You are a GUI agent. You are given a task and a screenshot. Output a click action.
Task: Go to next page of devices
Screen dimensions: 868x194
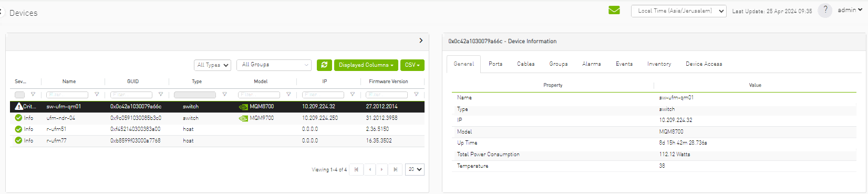pyautogui.click(x=382, y=169)
